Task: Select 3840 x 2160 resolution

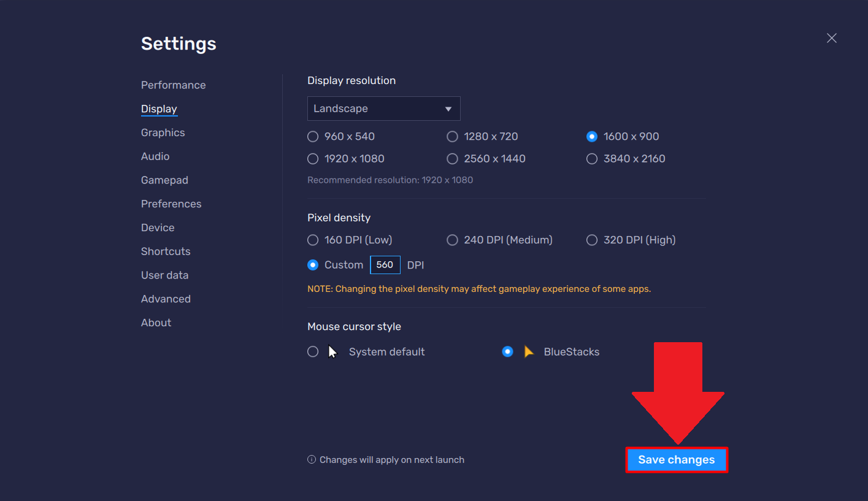Action: click(x=592, y=159)
